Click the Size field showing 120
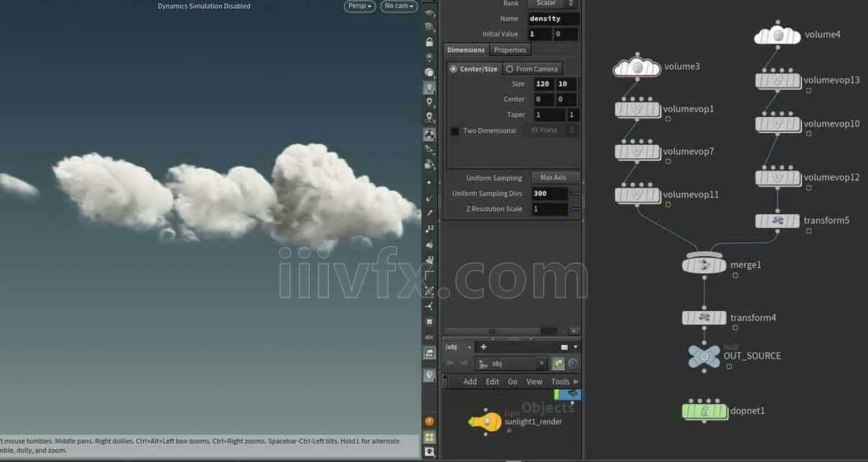This screenshot has width=868, height=462. click(x=544, y=84)
